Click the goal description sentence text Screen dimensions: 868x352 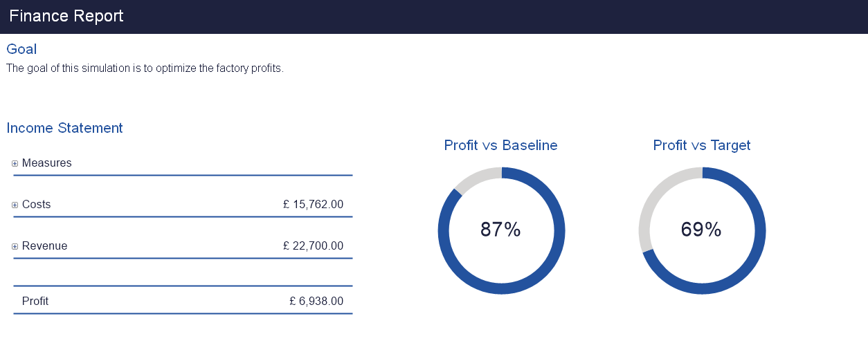click(x=145, y=68)
